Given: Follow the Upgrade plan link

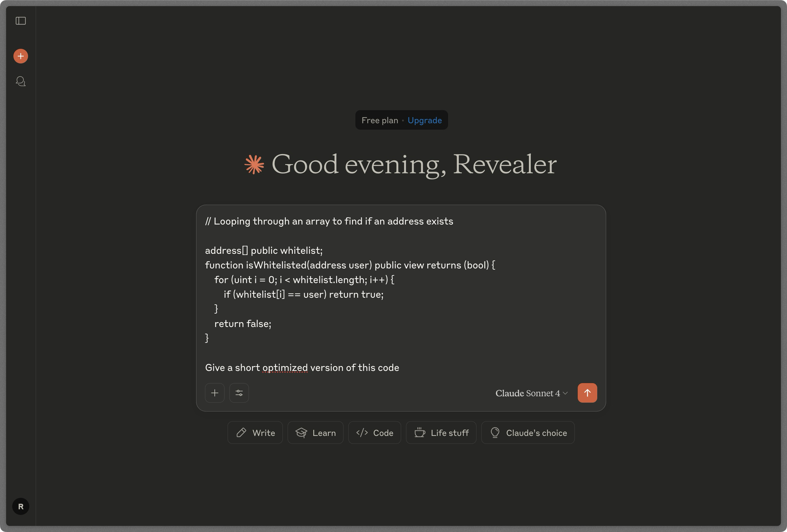Looking at the screenshot, I should tap(425, 120).
